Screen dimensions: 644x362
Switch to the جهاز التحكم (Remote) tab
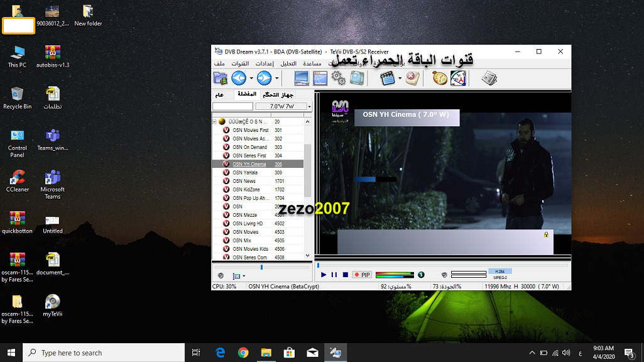pos(278,95)
